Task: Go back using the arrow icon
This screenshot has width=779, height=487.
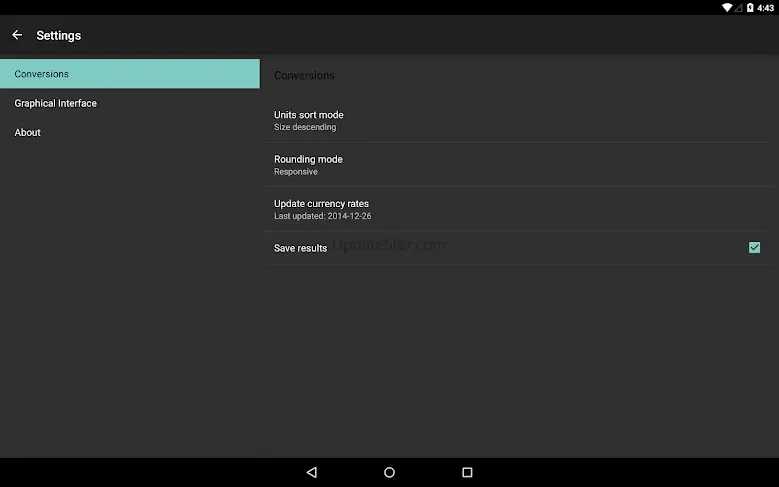Action: (17, 35)
